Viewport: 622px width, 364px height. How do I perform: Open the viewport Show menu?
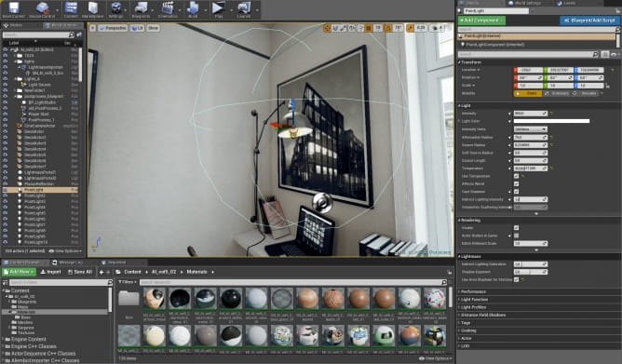pos(153,28)
